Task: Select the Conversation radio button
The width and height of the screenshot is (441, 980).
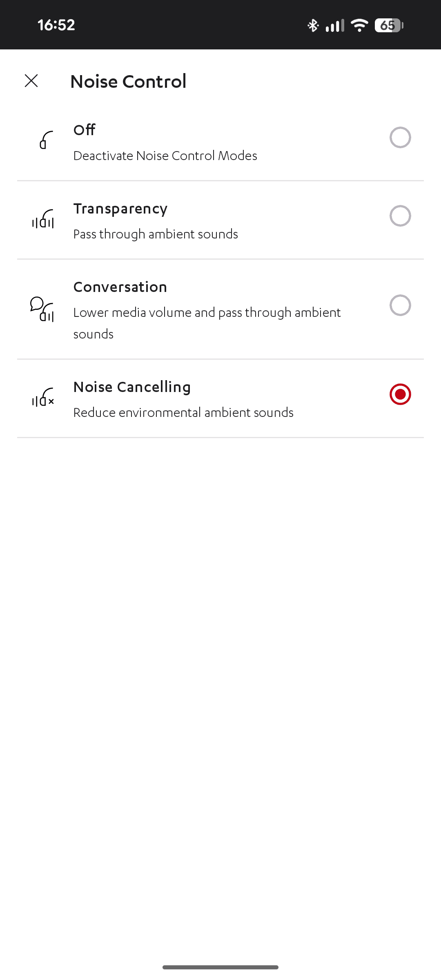Action: [400, 305]
